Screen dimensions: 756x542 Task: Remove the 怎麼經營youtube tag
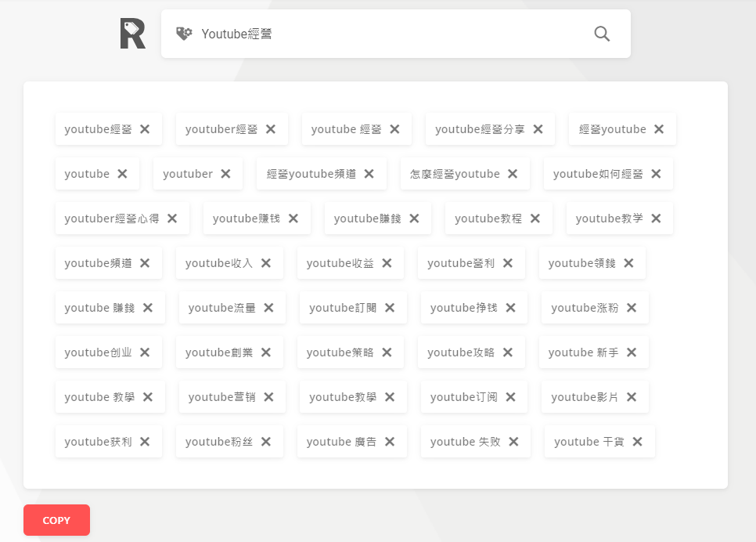tap(513, 174)
